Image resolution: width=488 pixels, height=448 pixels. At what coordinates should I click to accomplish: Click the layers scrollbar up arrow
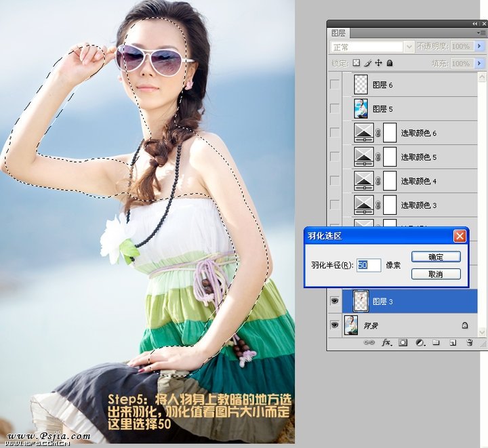pyautogui.click(x=482, y=77)
